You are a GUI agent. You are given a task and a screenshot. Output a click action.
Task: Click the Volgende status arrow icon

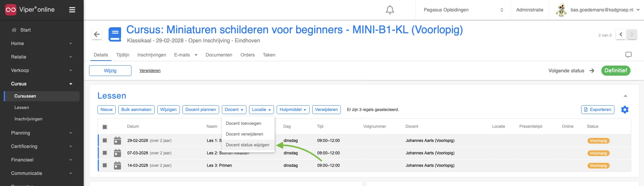tap(592, 71)
